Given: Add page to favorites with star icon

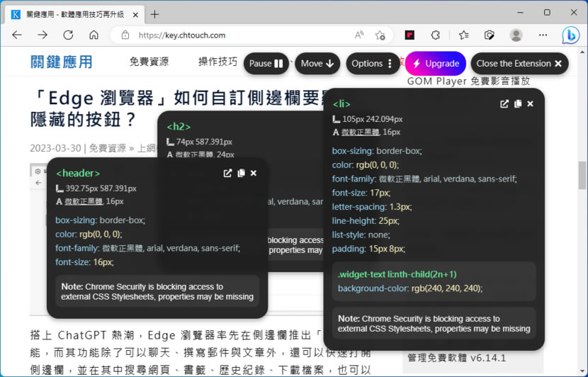Looking at the screenshot, I should [380, 35].
